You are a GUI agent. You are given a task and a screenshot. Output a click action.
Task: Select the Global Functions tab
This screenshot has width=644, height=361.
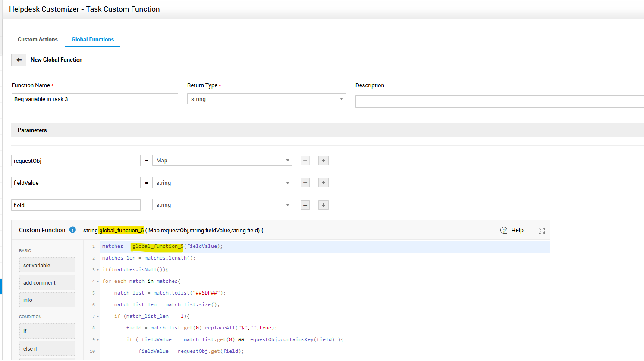(93, 39)
